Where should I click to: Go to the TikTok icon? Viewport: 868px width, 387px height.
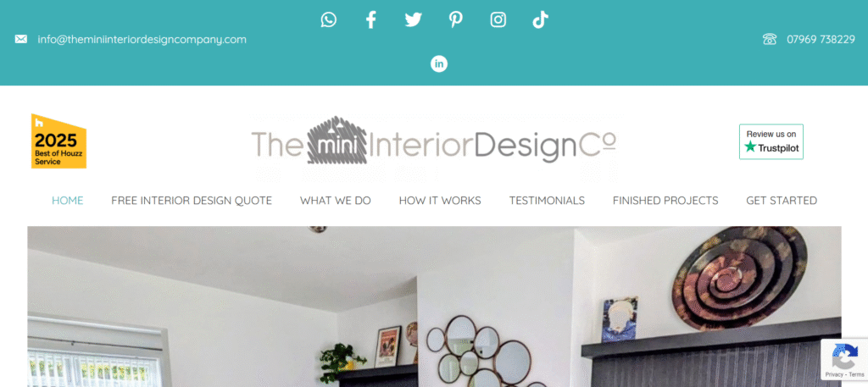click(x=540, y=20)
